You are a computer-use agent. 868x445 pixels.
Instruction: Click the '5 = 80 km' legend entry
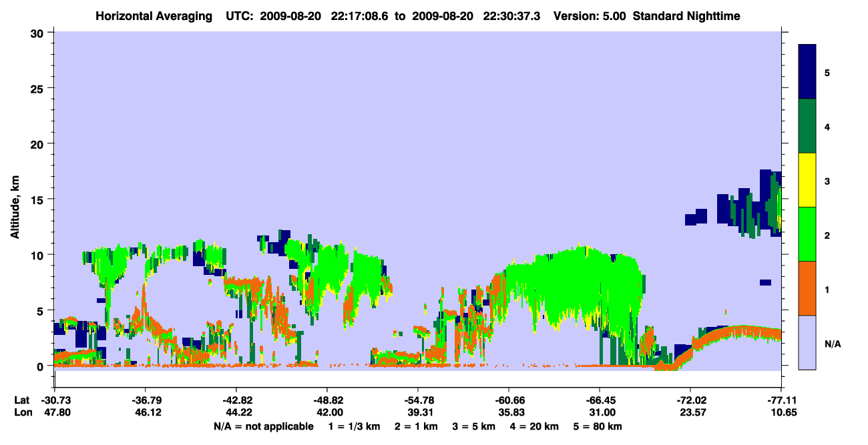[x=598, y=426]
